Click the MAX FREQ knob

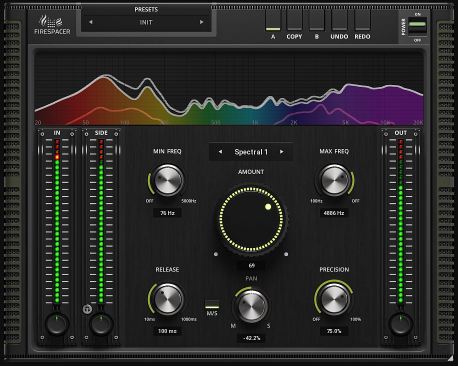[x=335, y=180]
